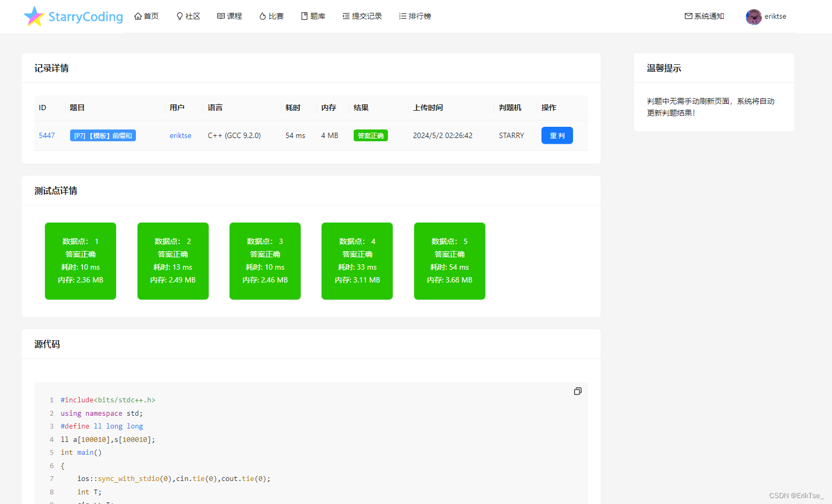Viewport: 832px width, 504px height.
Task: Select test point 数据点 4 card
Action: pos(357,261)
